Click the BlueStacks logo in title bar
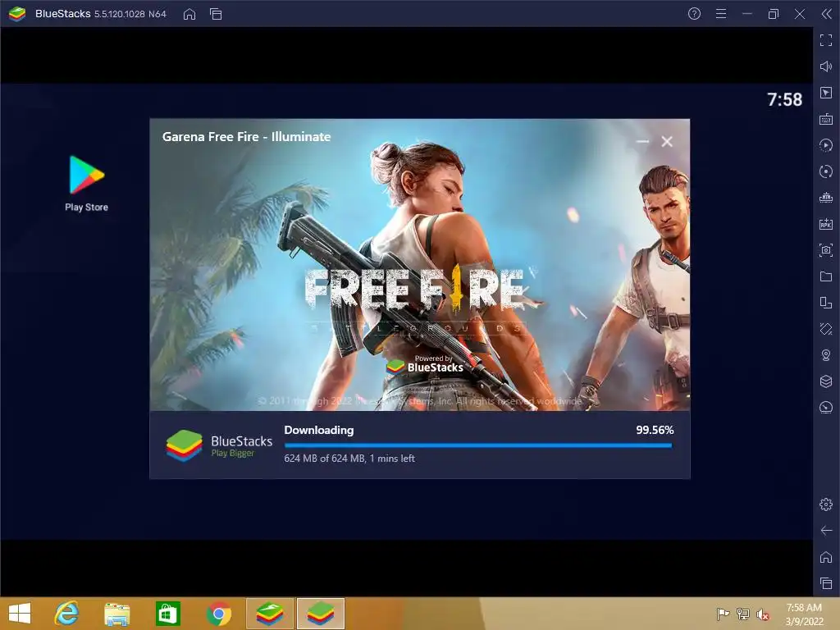Viewport: 840px width, 630px height. [x=17, y=14]
